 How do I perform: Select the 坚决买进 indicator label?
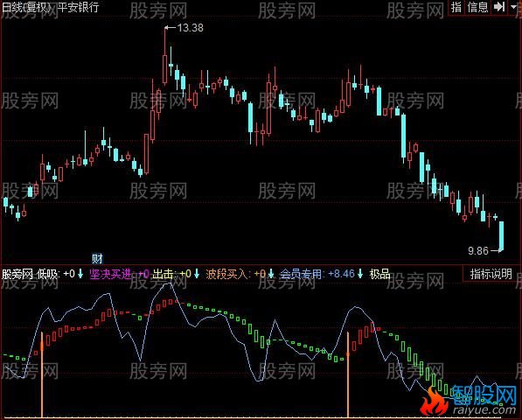pos(110,274)
